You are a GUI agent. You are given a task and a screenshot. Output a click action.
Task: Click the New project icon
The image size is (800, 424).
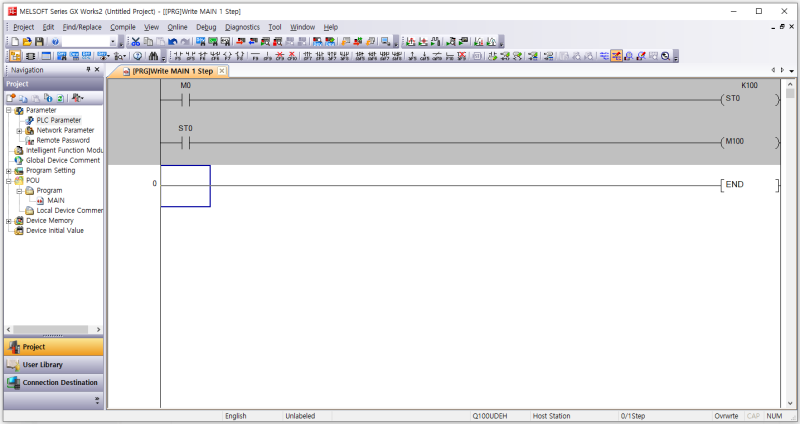15,42
